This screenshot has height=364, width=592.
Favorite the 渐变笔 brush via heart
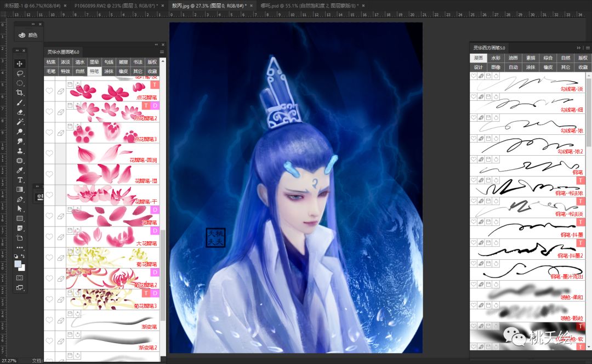[49, 320]
